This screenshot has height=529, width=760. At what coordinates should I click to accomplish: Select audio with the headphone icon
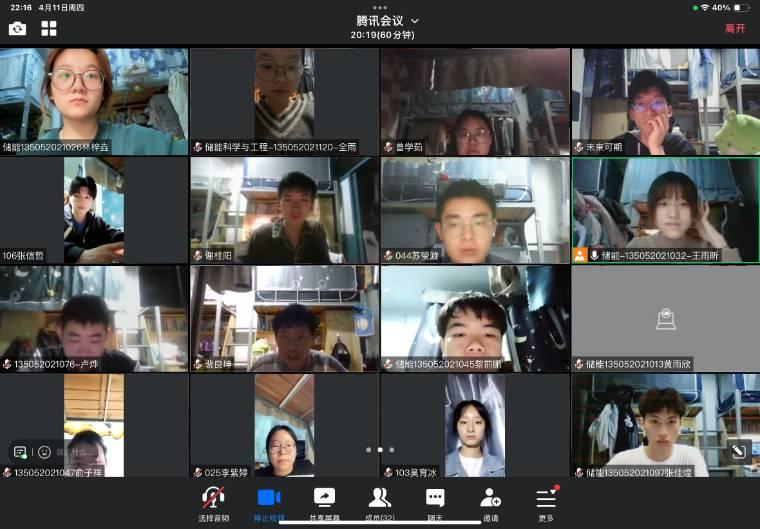(x=213, y=498)
